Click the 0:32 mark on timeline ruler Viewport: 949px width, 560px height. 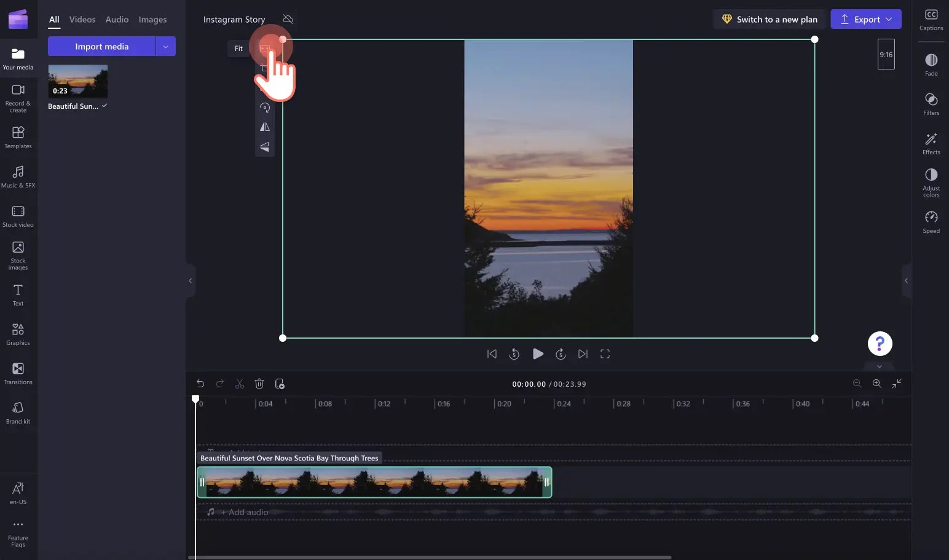tap(683, 404)
